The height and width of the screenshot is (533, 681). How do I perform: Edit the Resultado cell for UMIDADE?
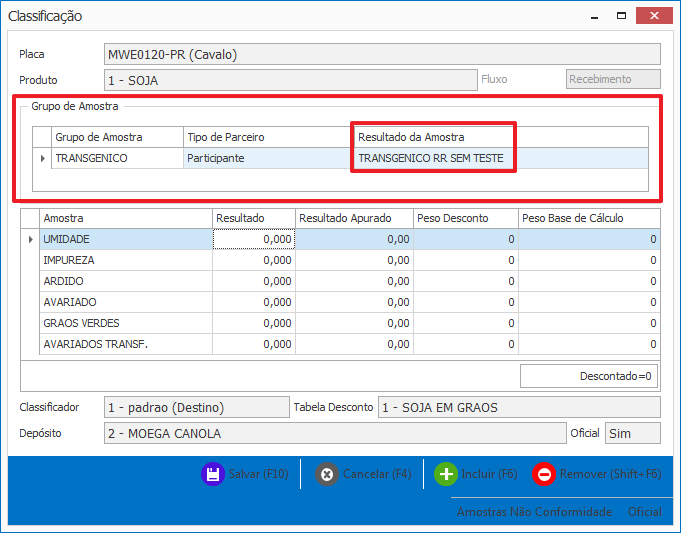[254, 239]
